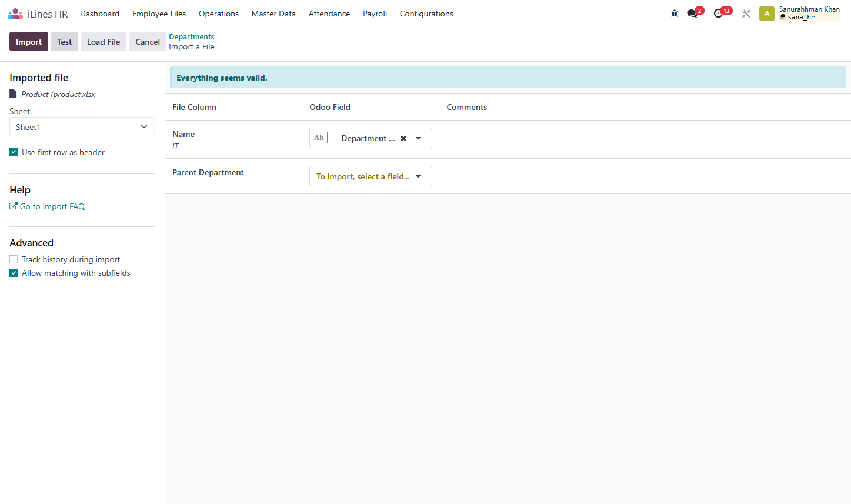851x504 pixels.
Task: Click the Comments column header
Action: (x=467, y=107)
